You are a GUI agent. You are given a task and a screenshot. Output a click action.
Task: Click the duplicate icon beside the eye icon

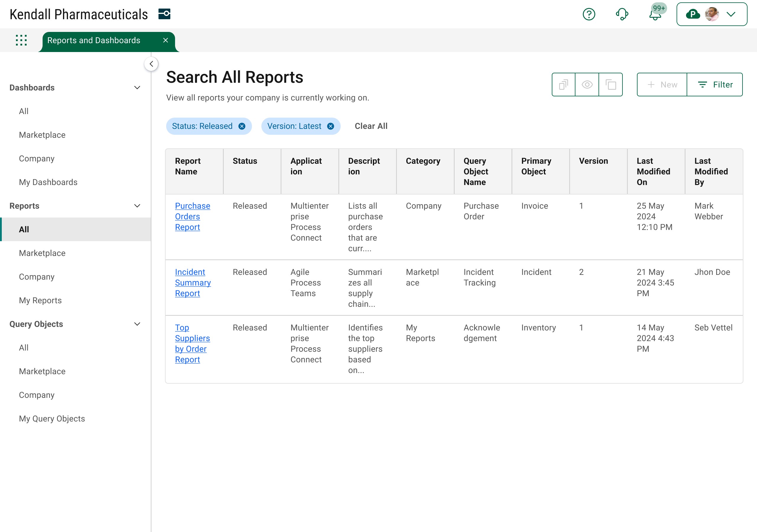[611, 85]
